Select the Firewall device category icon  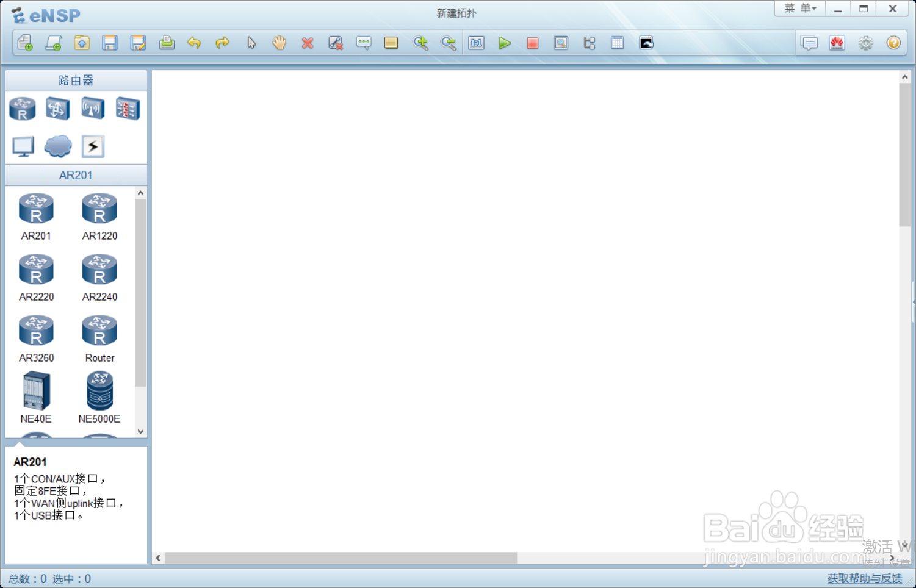(128, 109)
